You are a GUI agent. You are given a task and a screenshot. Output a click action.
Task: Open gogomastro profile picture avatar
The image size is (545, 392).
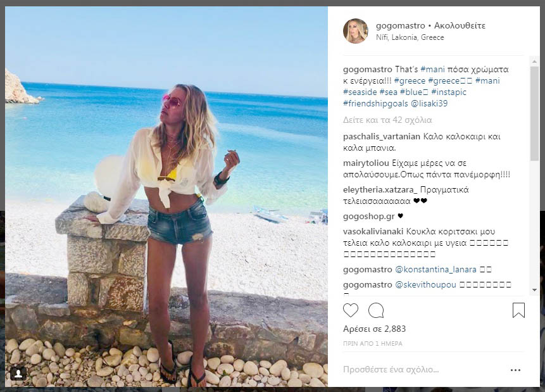coord(356,31)
